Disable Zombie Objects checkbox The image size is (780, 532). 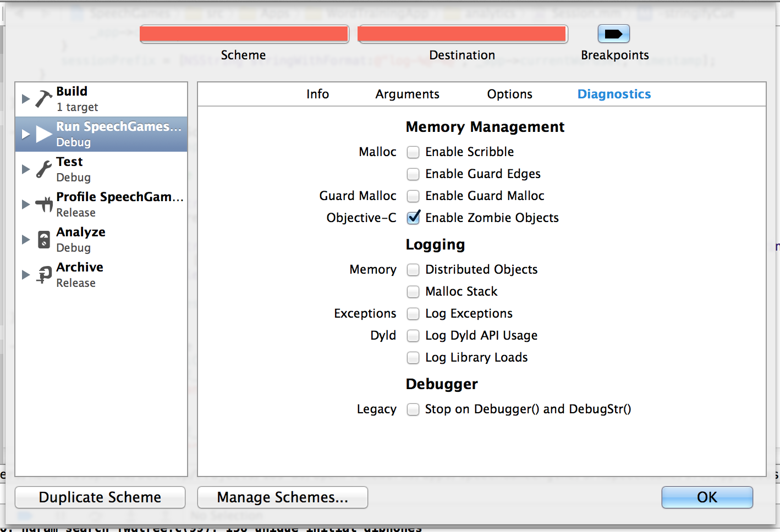(413, 218)
